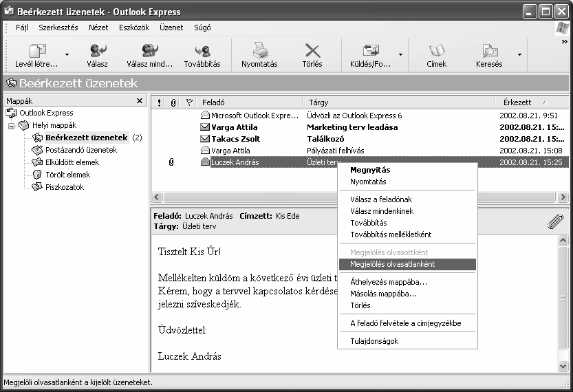Screen dimensions: 573x392
Task: Select the Helyi mappák folder
Action: [54, 125]
